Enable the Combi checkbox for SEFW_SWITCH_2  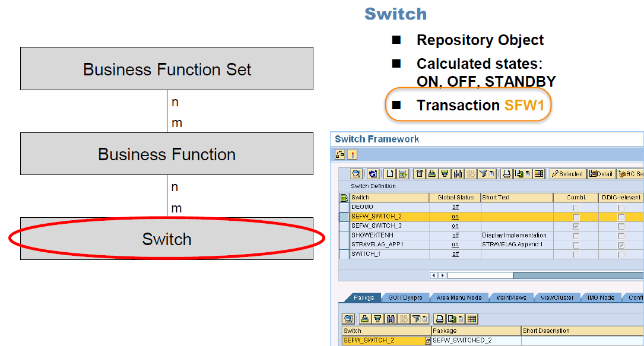click(576, 216)
